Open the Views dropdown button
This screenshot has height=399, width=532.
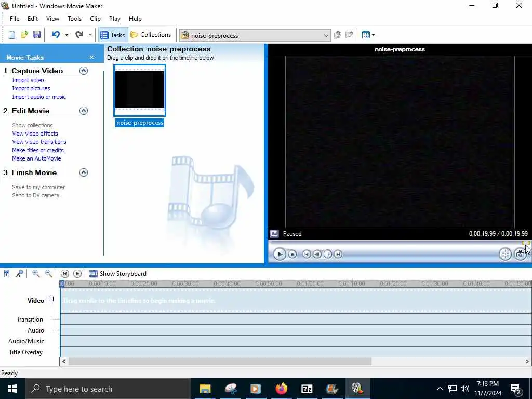[368, 35]
